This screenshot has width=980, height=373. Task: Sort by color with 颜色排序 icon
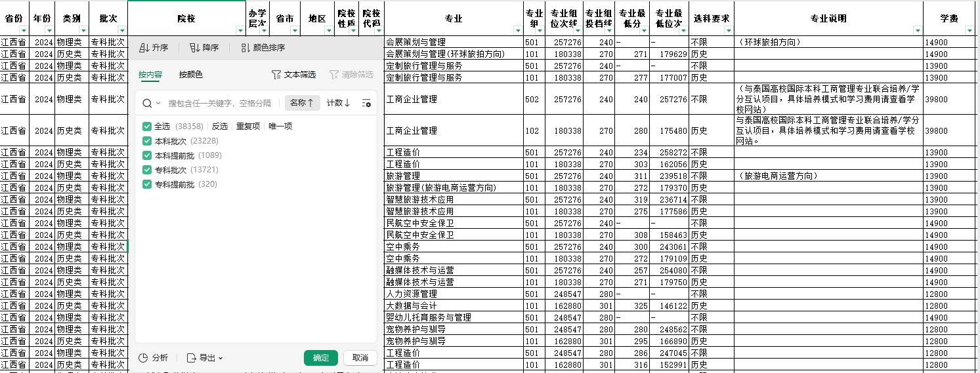pos(245,48)
